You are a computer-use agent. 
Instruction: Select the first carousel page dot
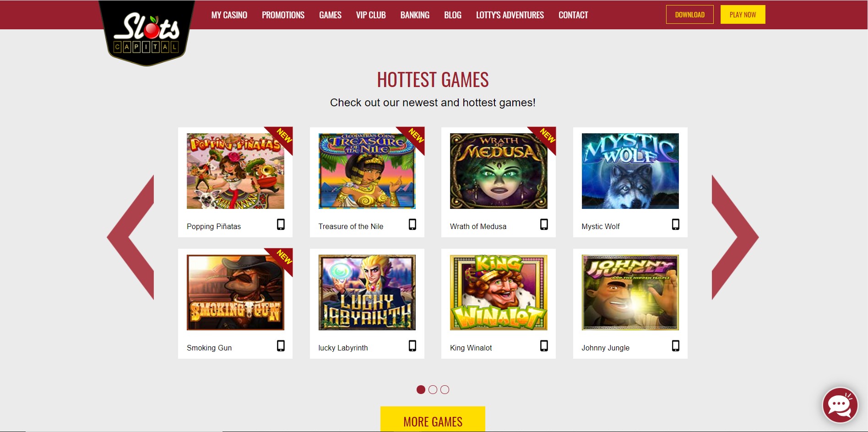[x=421, y=389]
